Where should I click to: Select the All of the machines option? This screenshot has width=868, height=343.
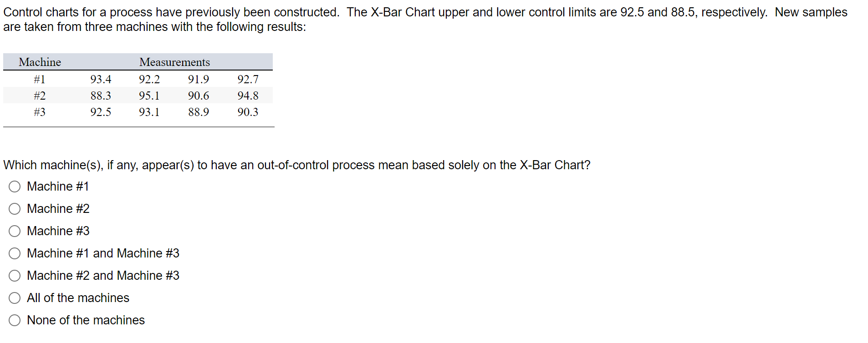pos(14,298)
